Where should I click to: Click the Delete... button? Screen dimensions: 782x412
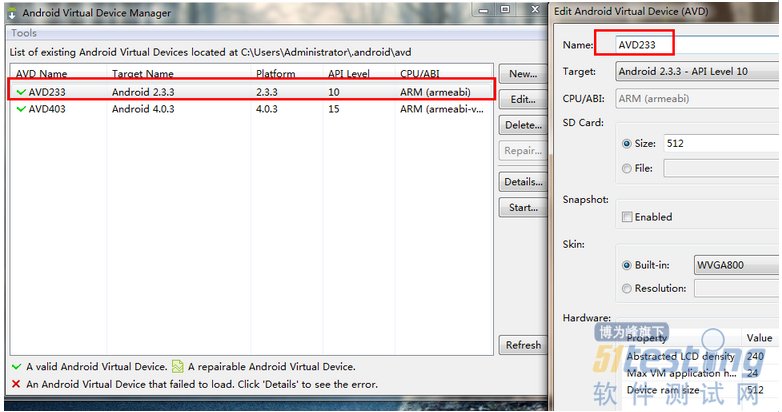pos(523,125)
